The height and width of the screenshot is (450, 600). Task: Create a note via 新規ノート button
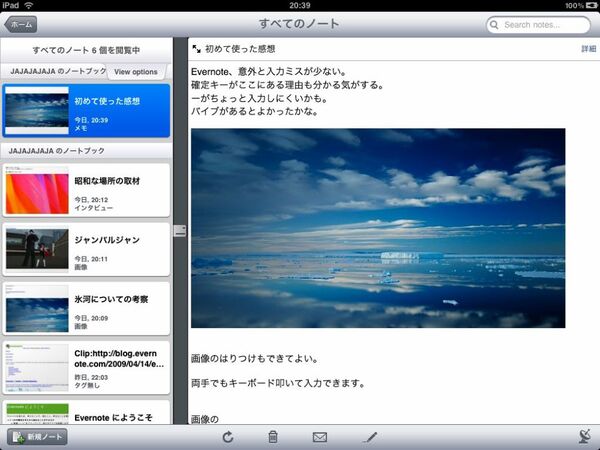tap(37, 437)
